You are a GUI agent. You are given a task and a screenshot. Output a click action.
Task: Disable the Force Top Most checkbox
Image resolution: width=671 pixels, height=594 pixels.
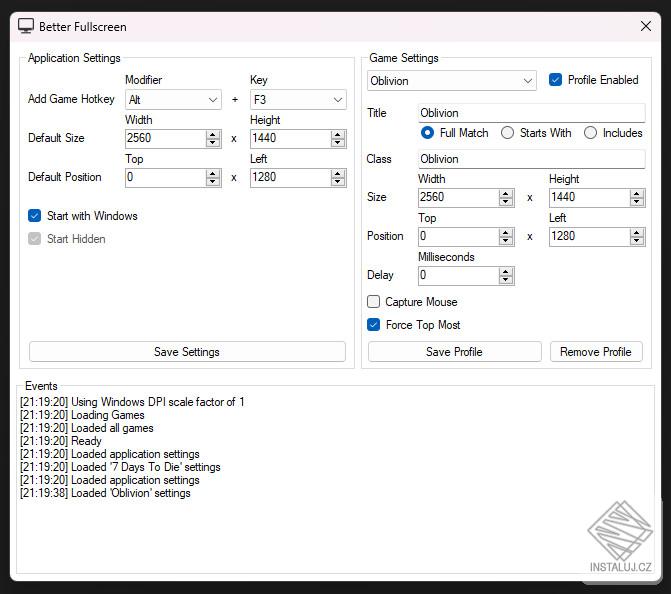pos(374,325)
